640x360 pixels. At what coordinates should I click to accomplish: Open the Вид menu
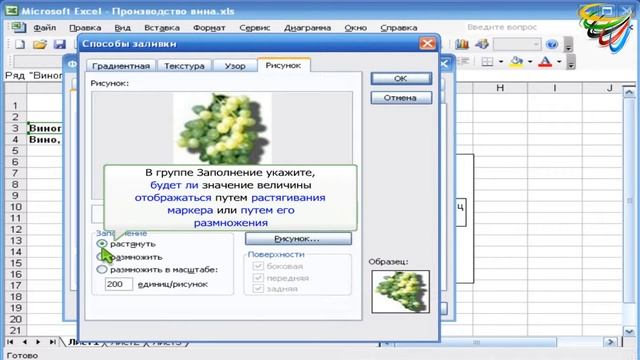(x=122, y=28)
